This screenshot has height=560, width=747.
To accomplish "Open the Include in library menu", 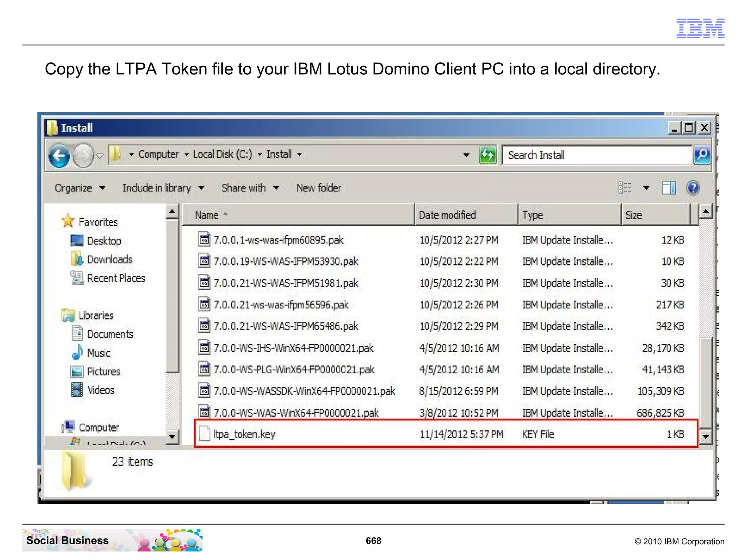I will tap(163, 188).
